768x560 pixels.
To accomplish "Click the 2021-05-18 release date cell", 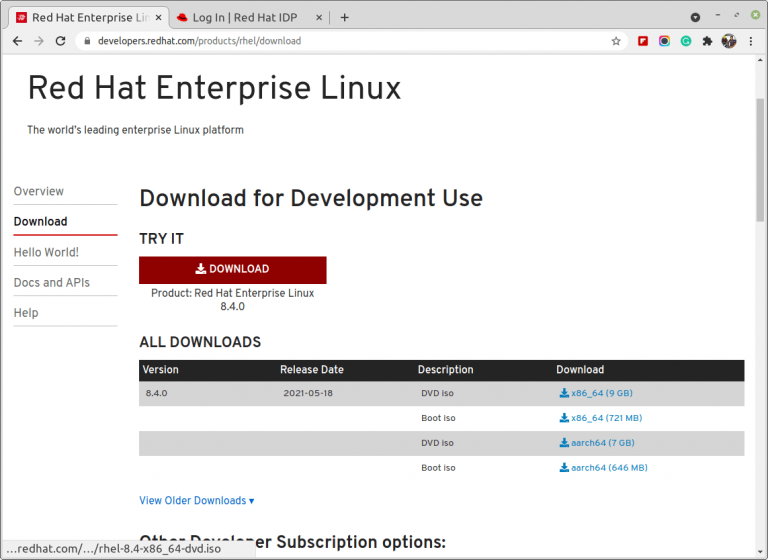I will coord(308,393).
